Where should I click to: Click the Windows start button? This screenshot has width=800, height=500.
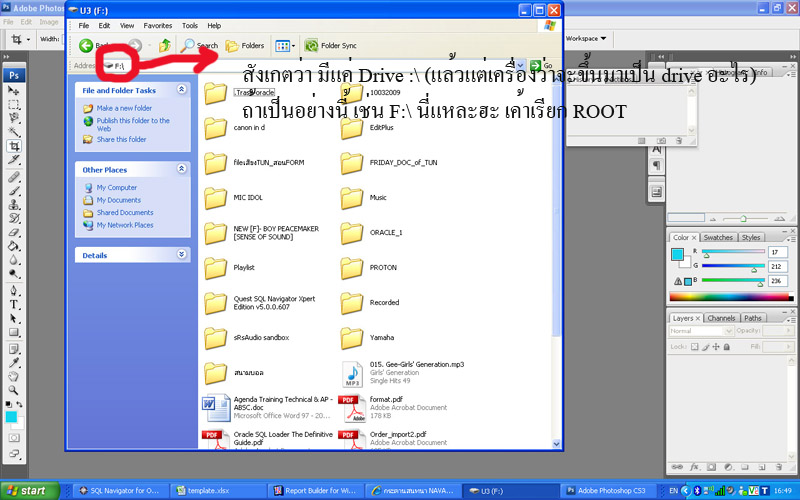click(x=29, y=491)
